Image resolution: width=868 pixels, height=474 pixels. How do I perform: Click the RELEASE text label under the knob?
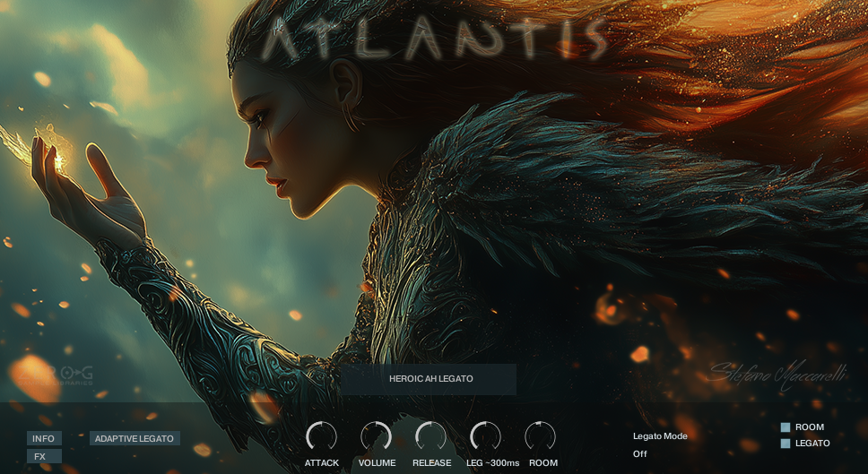pos(431,463)
